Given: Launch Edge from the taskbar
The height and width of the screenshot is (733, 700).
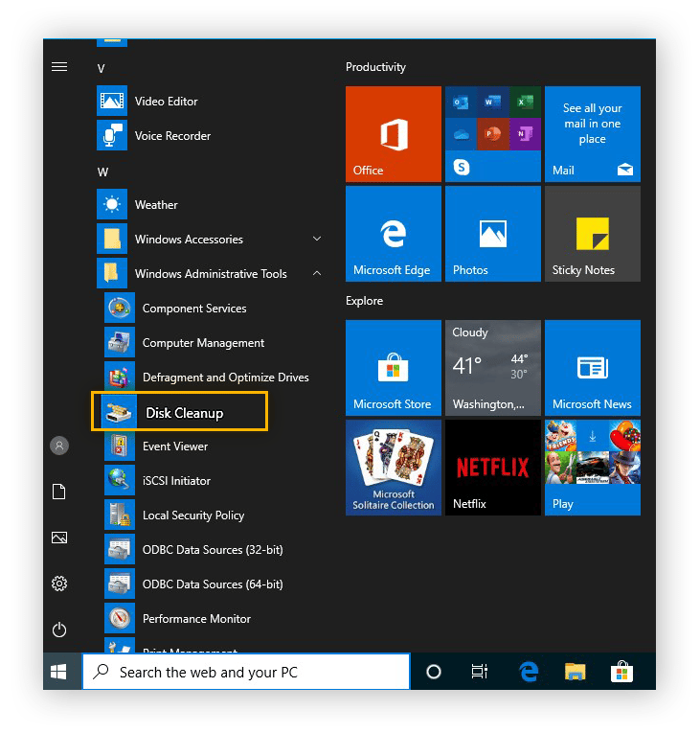Looking at the screenshot, I should [529, 672].
